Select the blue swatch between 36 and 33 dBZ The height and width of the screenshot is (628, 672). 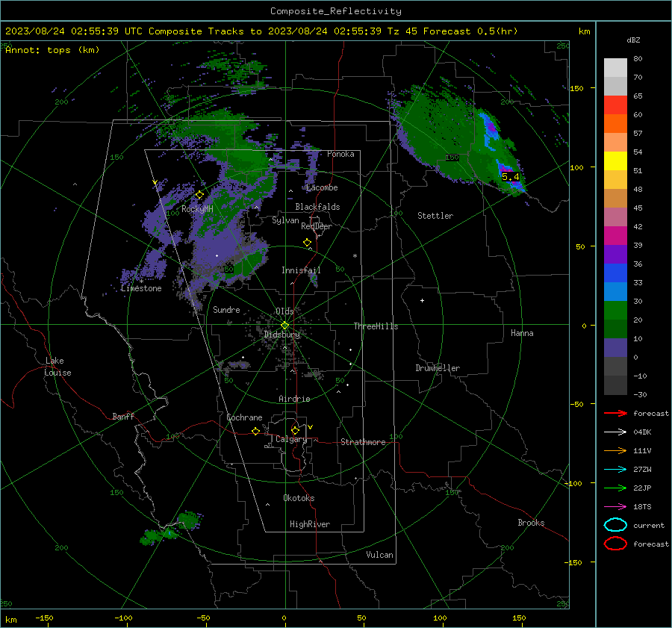coord(615,273)
